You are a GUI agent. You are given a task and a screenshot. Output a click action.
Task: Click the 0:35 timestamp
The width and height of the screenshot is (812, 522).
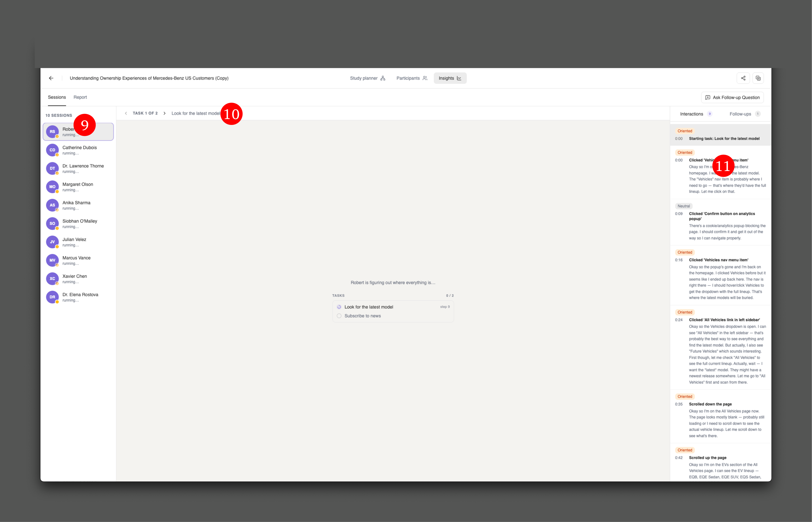tap(679, 404)
